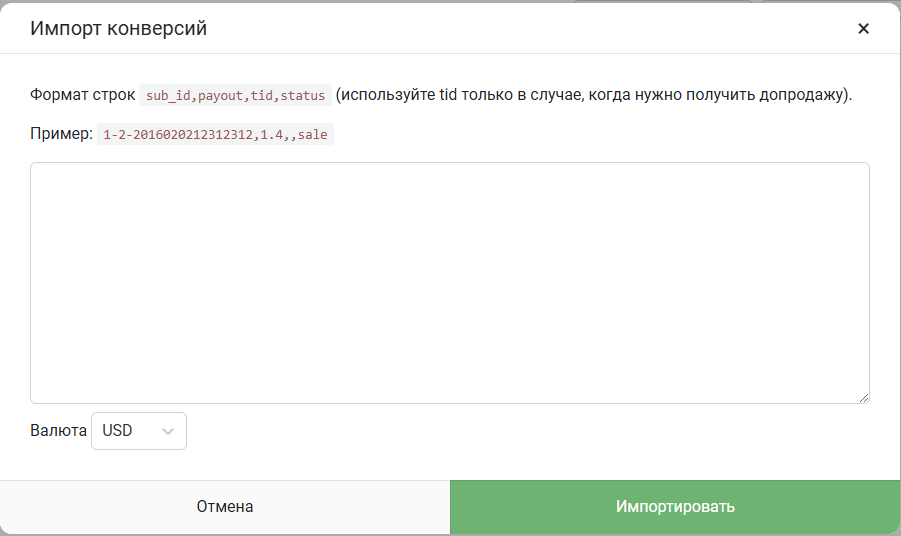Click empty space right of the currency selector
Screen dimensions: 901x536
(517, 431)
